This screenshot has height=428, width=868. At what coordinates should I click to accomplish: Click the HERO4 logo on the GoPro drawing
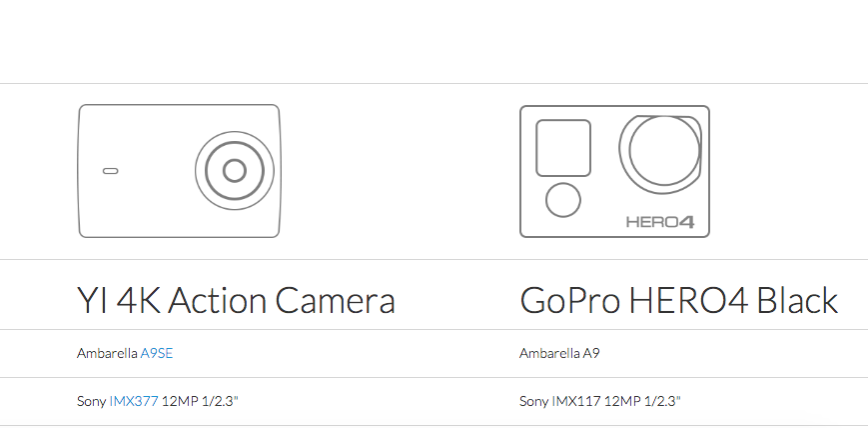(x=660, y=222)
